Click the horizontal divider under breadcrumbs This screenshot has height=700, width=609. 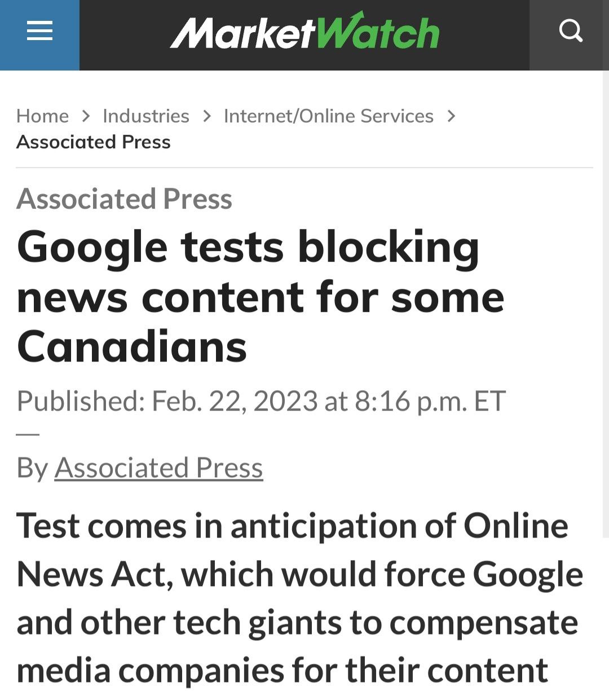(304, 168)
